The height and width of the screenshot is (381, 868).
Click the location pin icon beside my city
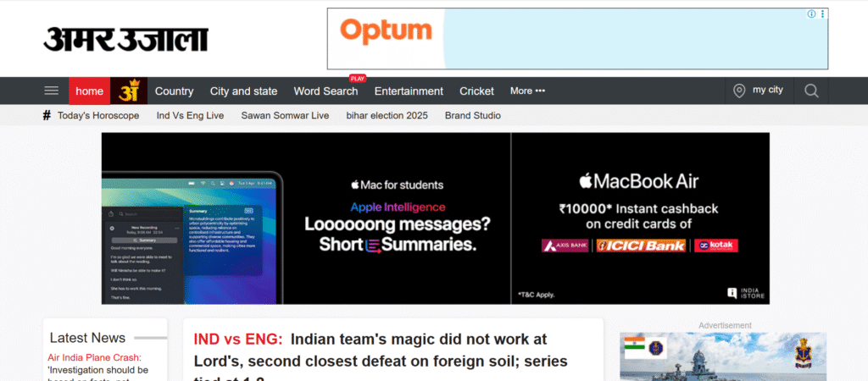click(739, 91)
